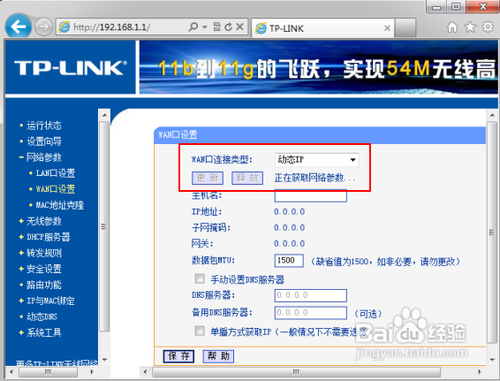Switch to the TP-LINK tab

tap(322, 28)
